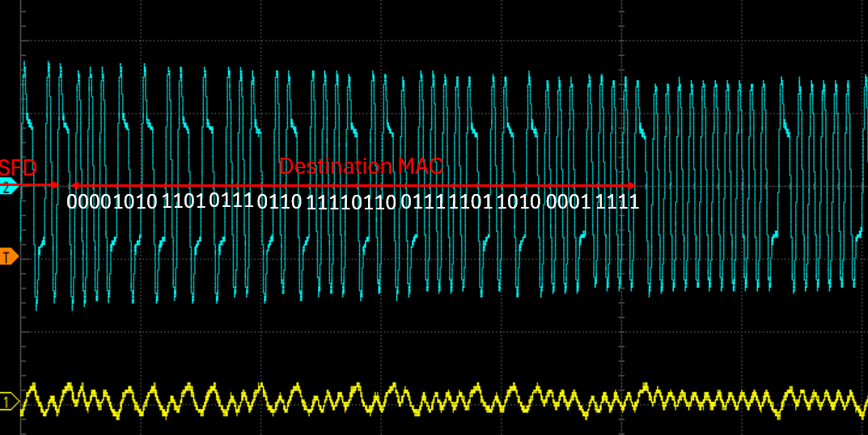Select the second 1101 bit group
This screenshot has width=868, height=435.
471,201
